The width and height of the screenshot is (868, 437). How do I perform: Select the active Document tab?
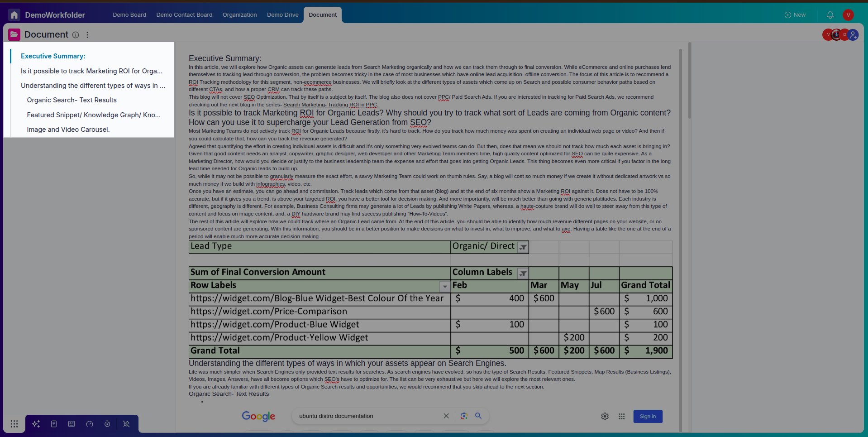[x=323, y=15]
